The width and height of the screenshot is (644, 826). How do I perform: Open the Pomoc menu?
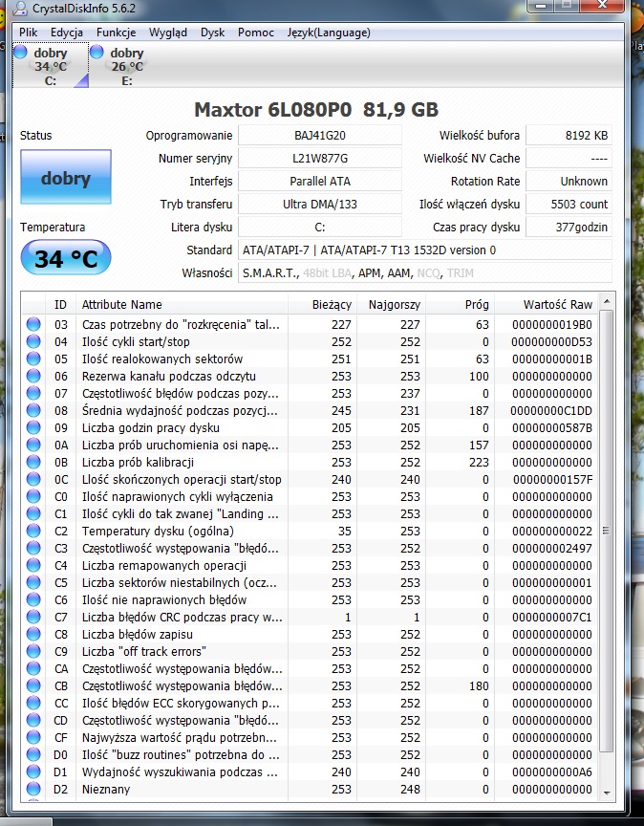[256, 33]
